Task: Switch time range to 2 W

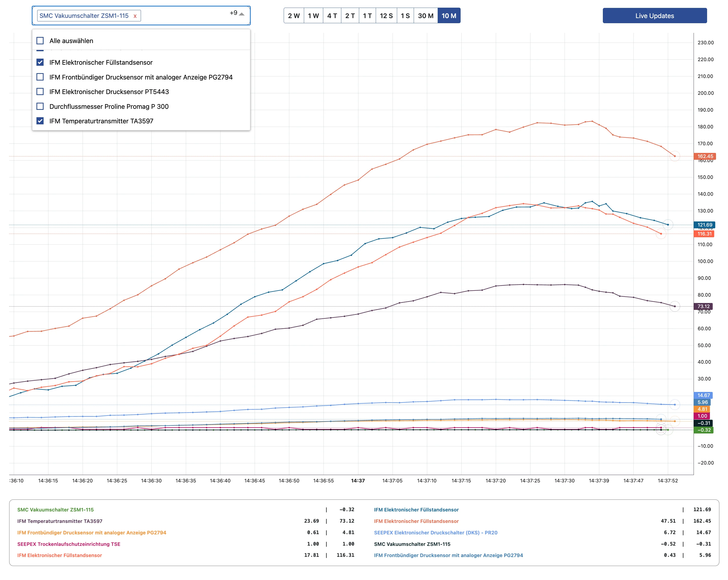Action: coord(293,16)
